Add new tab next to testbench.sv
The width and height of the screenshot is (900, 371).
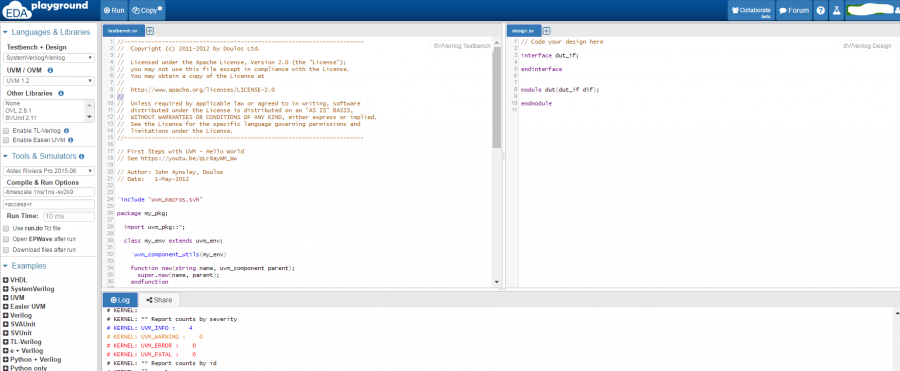click(150, 30)
